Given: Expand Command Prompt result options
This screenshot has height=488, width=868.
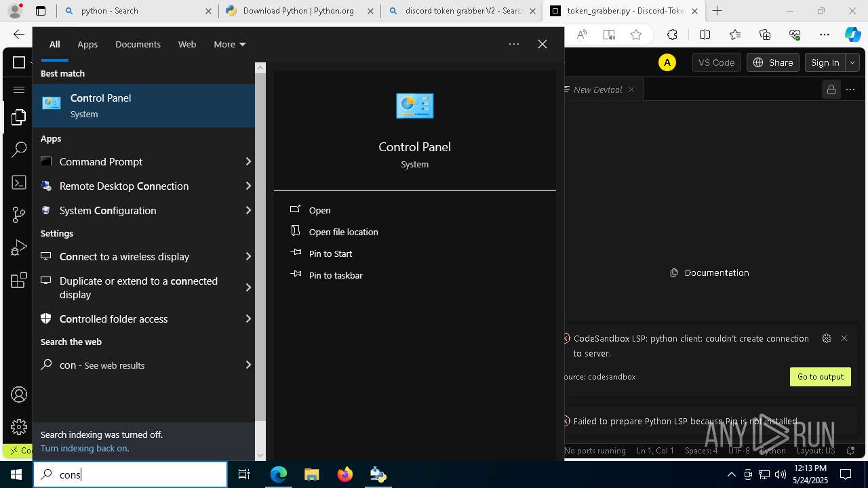Looking at the screenshot, I should tap(248, 161).
